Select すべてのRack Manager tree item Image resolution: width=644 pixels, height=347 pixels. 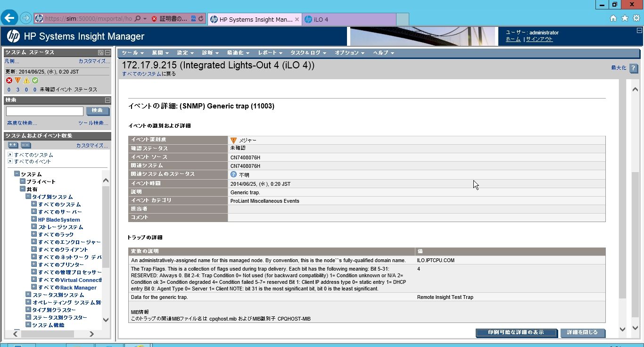67,287
